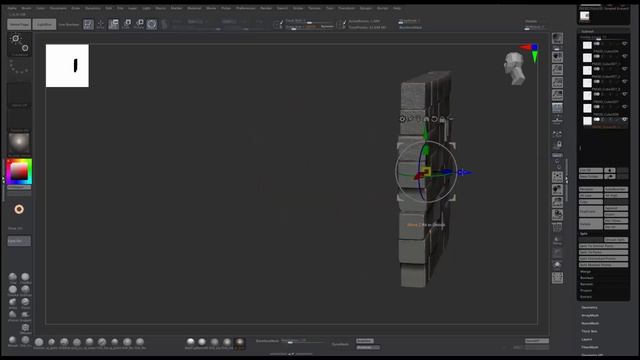Click Split Masked Points button

(x=603, y=265)
